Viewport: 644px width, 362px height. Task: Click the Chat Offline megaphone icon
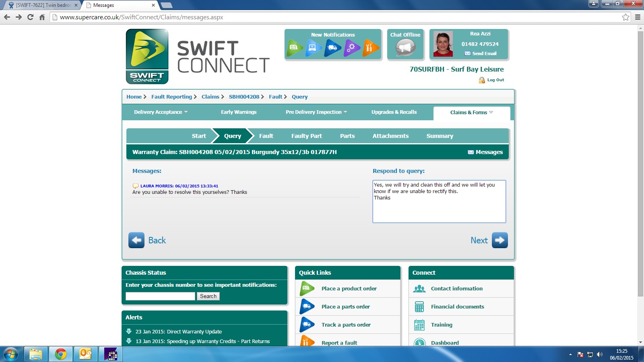(405, 48)
